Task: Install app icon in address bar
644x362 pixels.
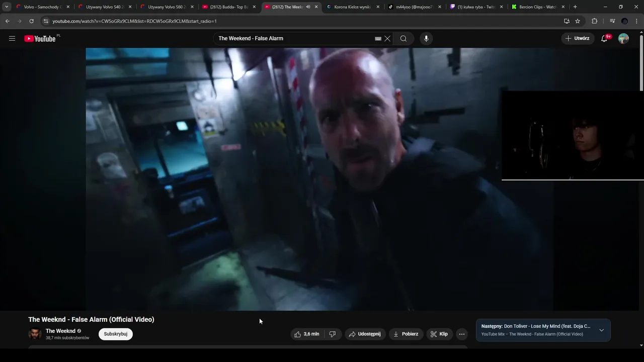Action: 567,21
